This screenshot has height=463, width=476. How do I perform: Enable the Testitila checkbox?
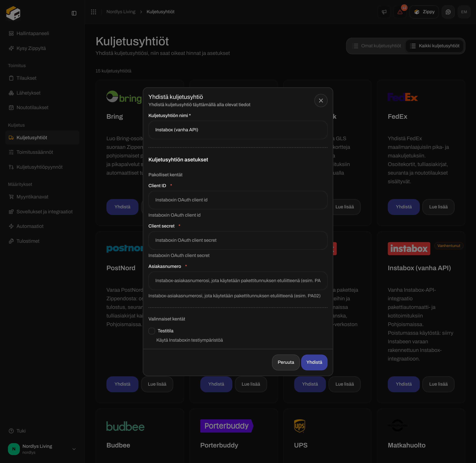[x=152, y=331]
